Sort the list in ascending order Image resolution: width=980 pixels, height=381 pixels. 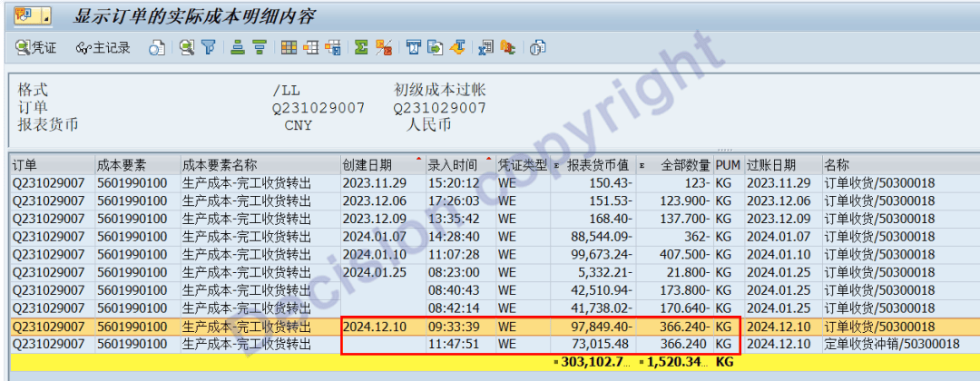point(238,48)
